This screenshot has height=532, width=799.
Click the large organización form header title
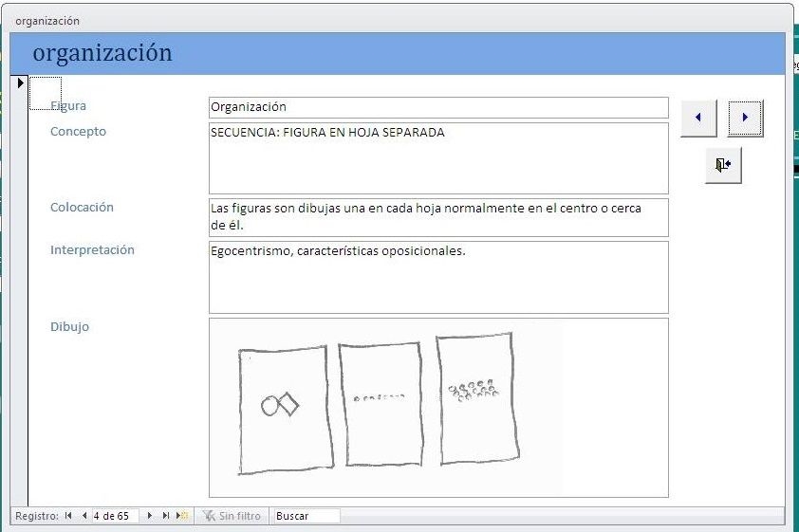click(102, 53)
